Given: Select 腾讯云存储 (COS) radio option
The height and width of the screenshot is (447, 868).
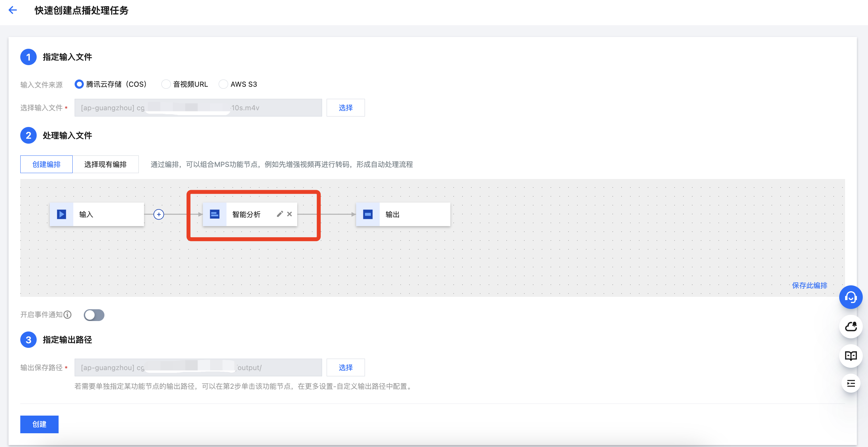Looking at the screenshot, I should [79, 84].
